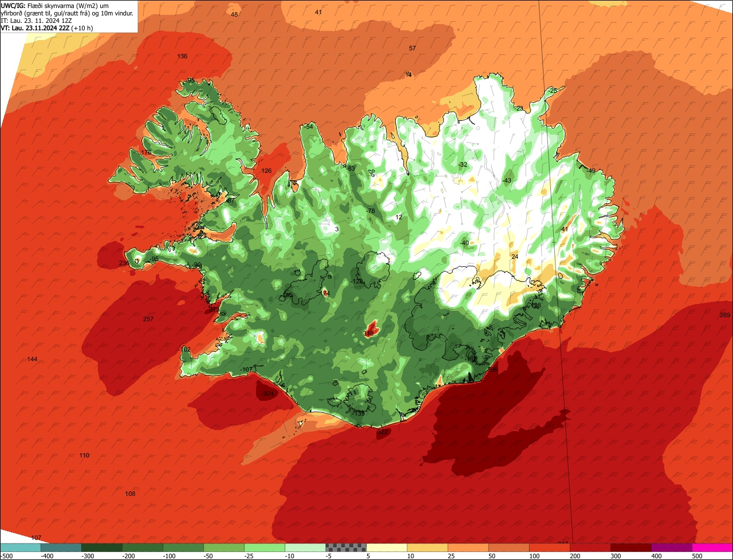
Task: Pick the -100 to -50 green legend swatch
Action: (183, 547)
